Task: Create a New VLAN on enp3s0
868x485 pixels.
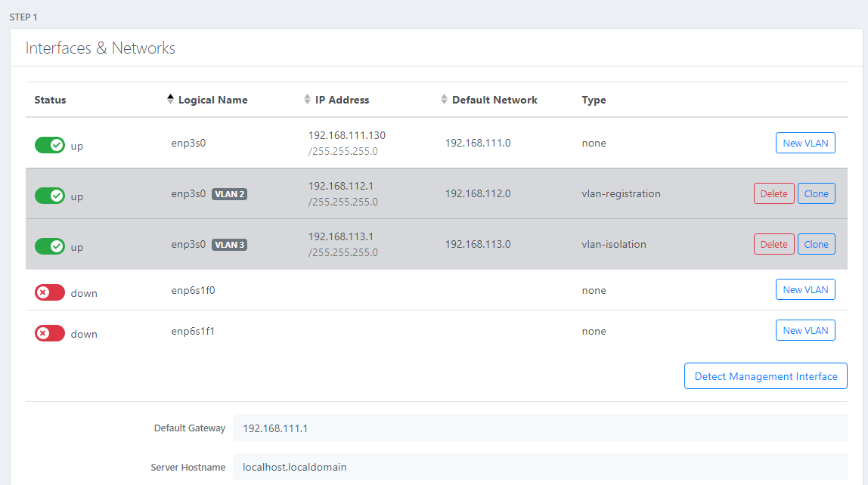Action: point(805,142)
